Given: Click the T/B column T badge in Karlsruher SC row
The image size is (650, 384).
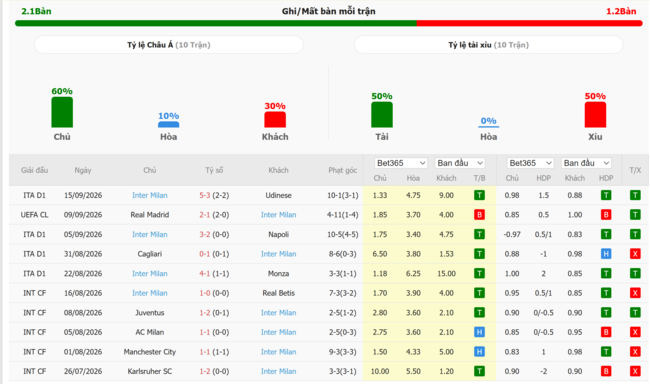Looking at the screenshot, I should click(479, 371).
